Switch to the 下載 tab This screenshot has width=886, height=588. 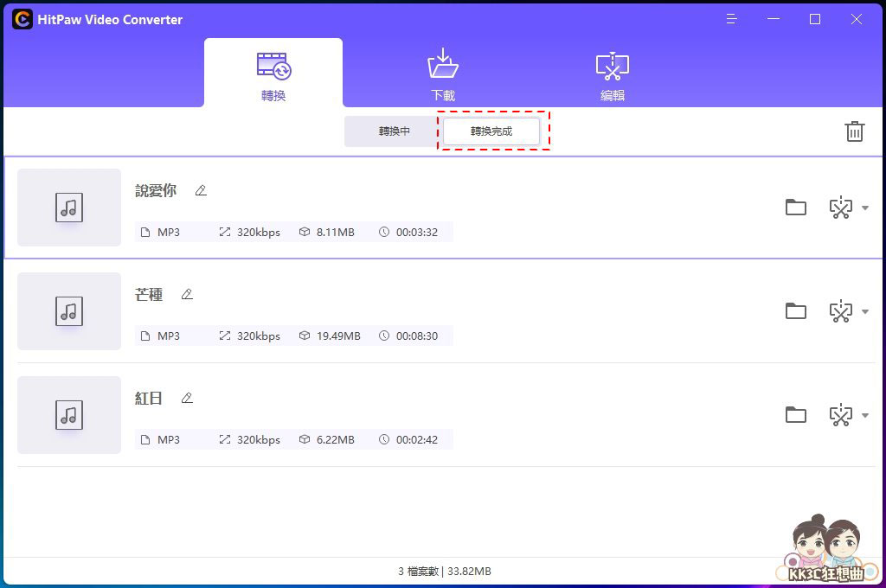coord(443,73)
